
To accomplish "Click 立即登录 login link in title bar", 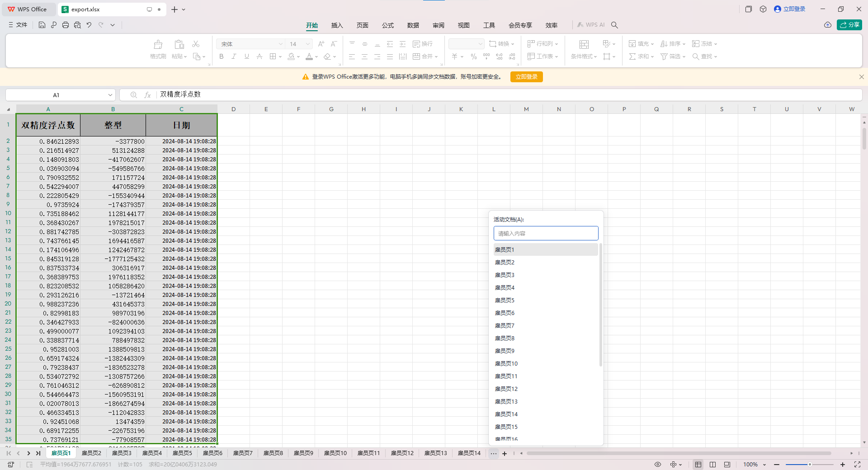I will click(790, 9).
